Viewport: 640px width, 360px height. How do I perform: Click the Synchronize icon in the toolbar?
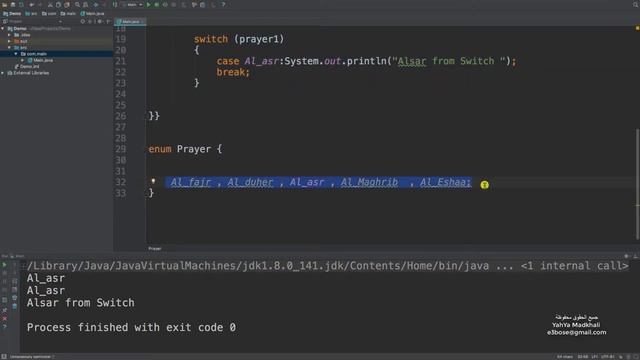(x=21, y=5)
